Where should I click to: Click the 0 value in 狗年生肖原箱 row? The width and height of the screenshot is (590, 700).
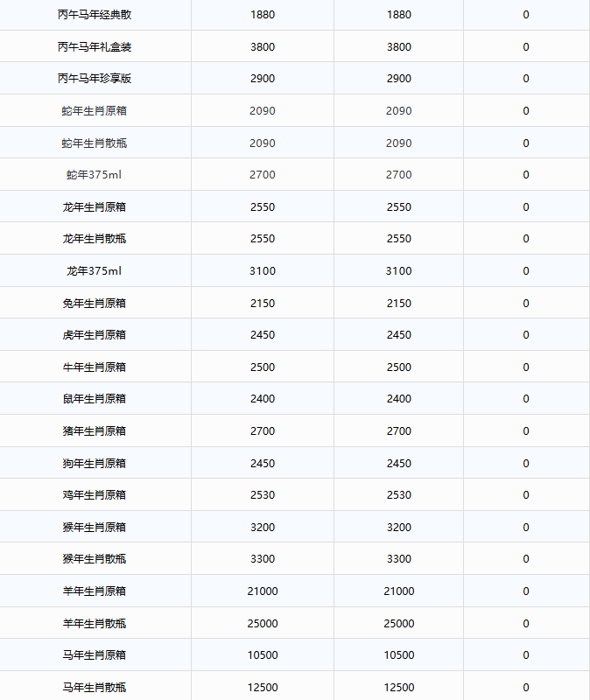click(526, 464)
